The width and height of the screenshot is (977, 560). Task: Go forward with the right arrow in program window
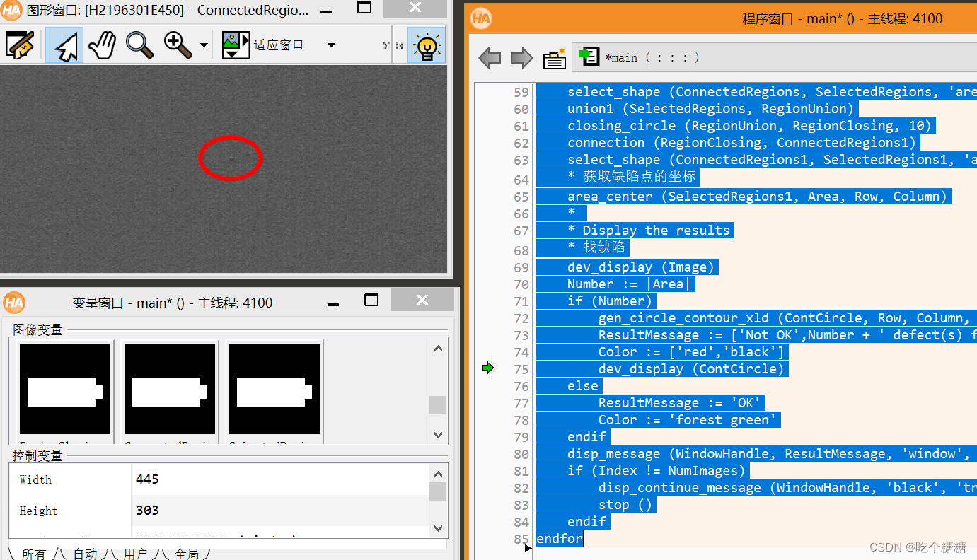[x=522, y=58]
